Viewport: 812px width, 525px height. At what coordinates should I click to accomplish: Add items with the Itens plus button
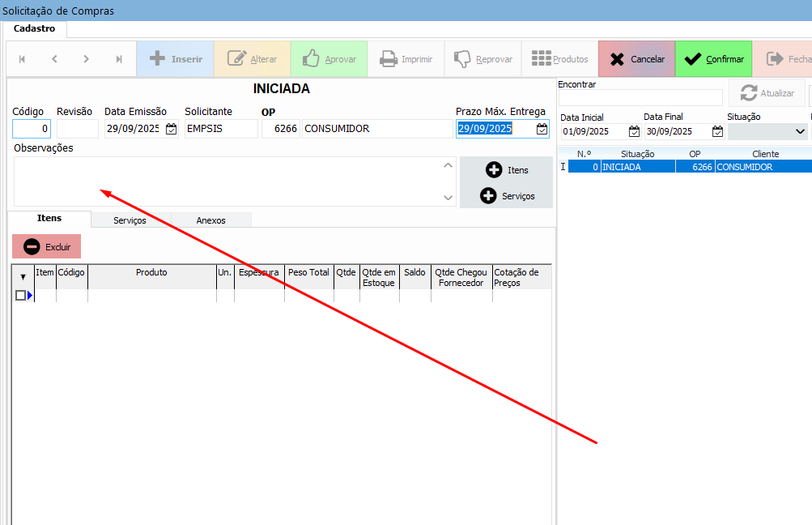[x=506, y=170]
